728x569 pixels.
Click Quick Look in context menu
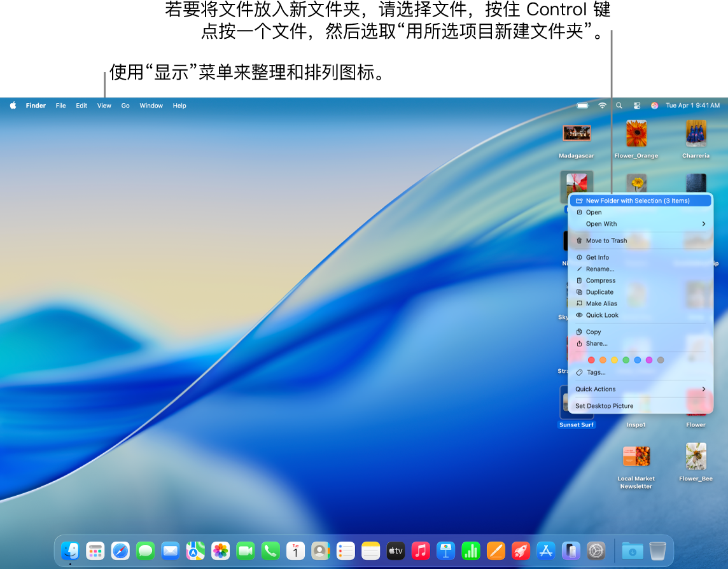click(x=601, y=315)
